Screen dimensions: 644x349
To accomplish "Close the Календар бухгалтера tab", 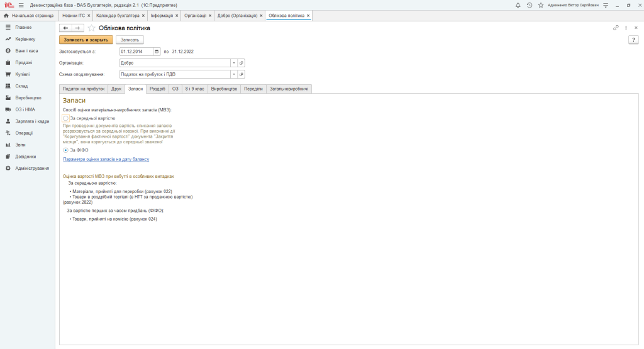I will (143, 16).
